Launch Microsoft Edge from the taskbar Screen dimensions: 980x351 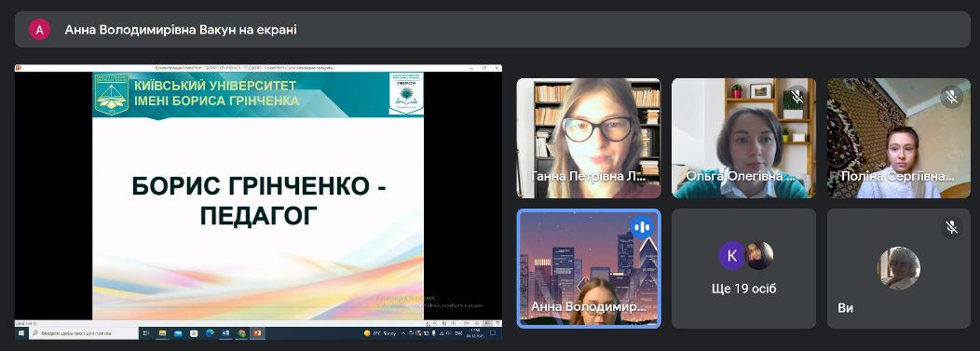coord(210,333)
